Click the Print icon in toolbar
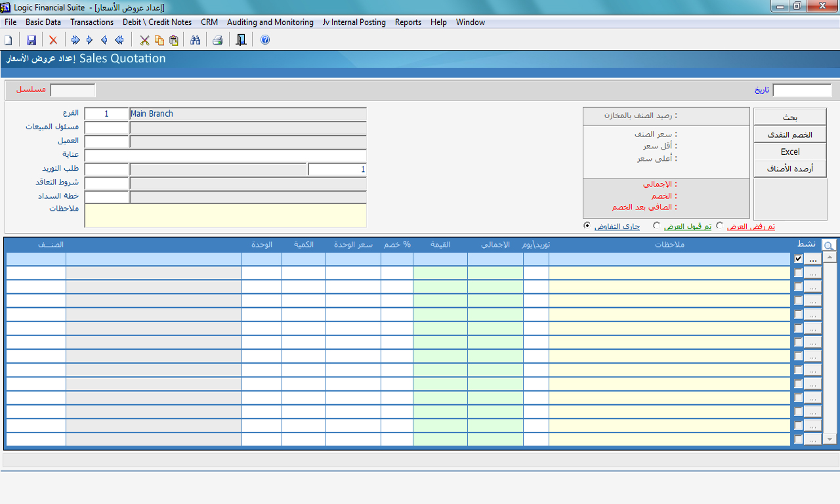 218,41
